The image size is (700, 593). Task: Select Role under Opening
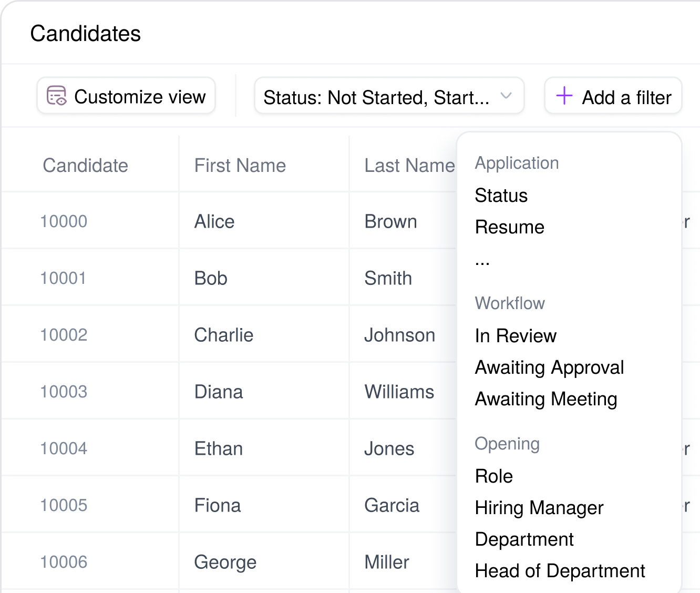tap(493, 476)
